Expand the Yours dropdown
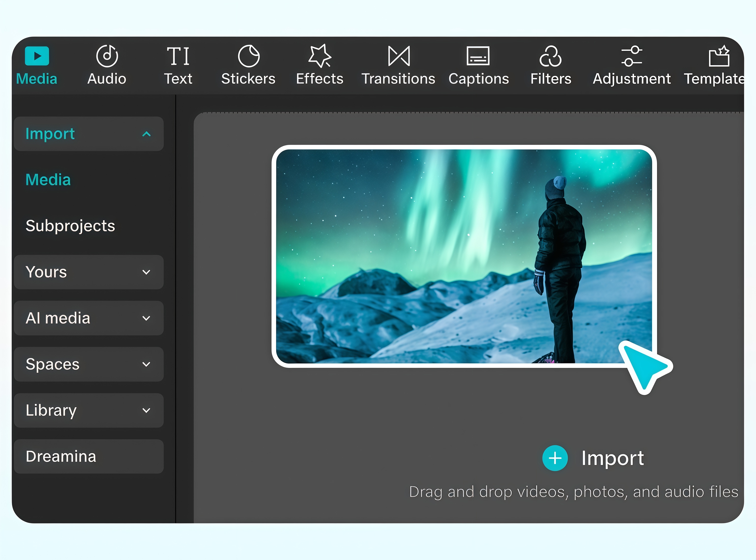756x560 pixels. [x=146, y=272]
